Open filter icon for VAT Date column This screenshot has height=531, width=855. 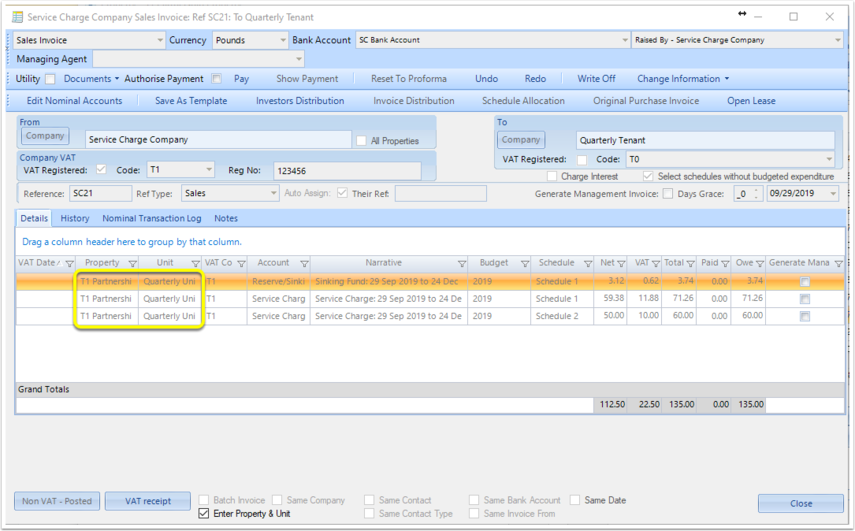click(69, 263)
